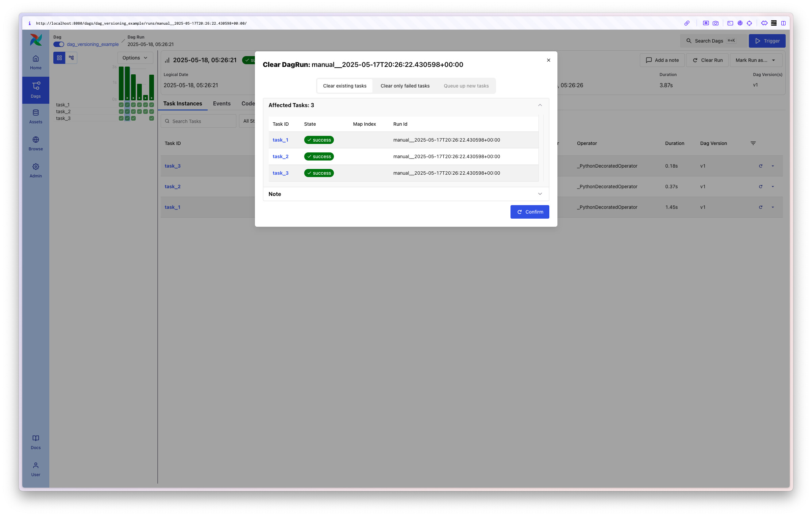Toggle the dag_versioning_example pause switch
The image size is (812, 516).
click(59, 44)
